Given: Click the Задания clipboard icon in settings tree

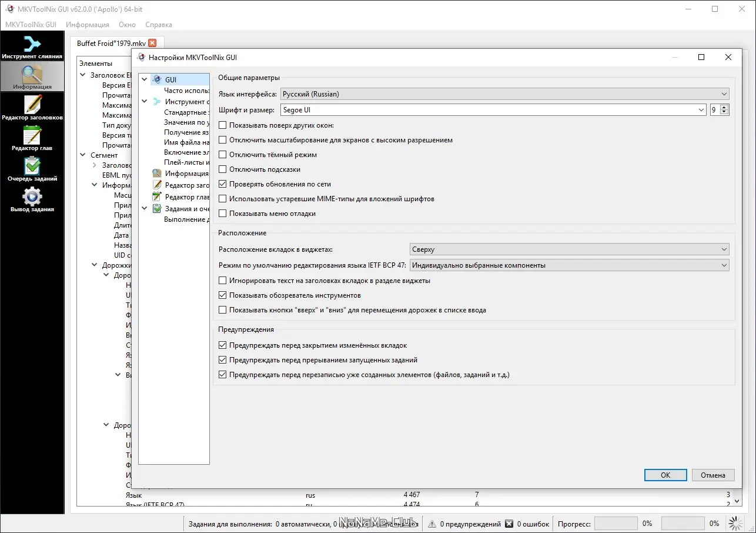Looking at the screenshot, I should pos(156,209).
